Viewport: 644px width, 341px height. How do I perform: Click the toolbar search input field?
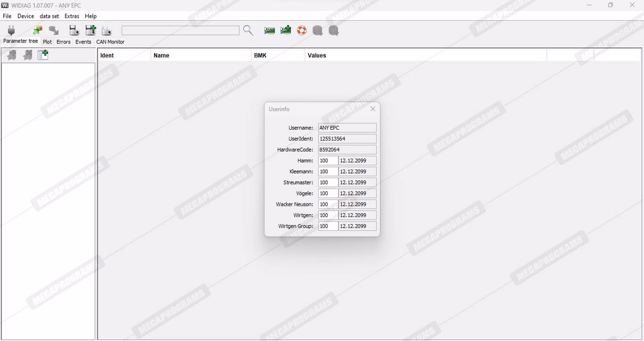tap(180, 31)
